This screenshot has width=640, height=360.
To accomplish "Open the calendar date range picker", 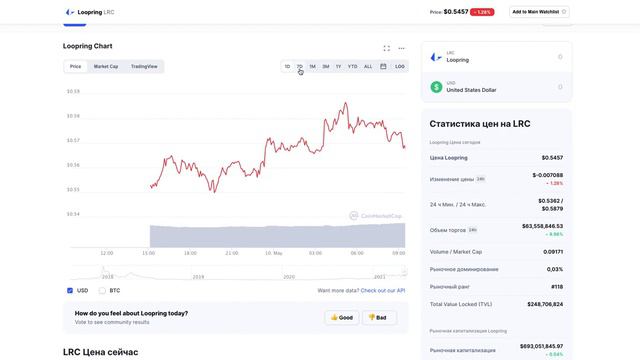I will [383, 66].
